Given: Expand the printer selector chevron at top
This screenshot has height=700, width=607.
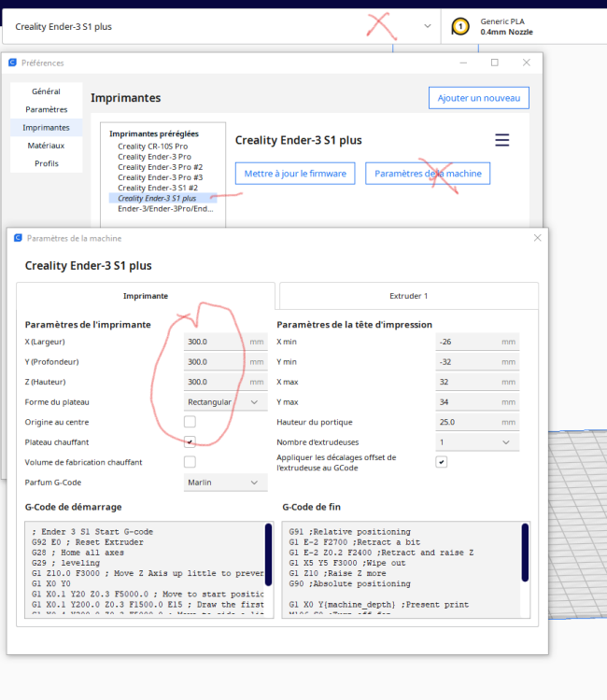Looking at the screenshot, I should (428, 26).
